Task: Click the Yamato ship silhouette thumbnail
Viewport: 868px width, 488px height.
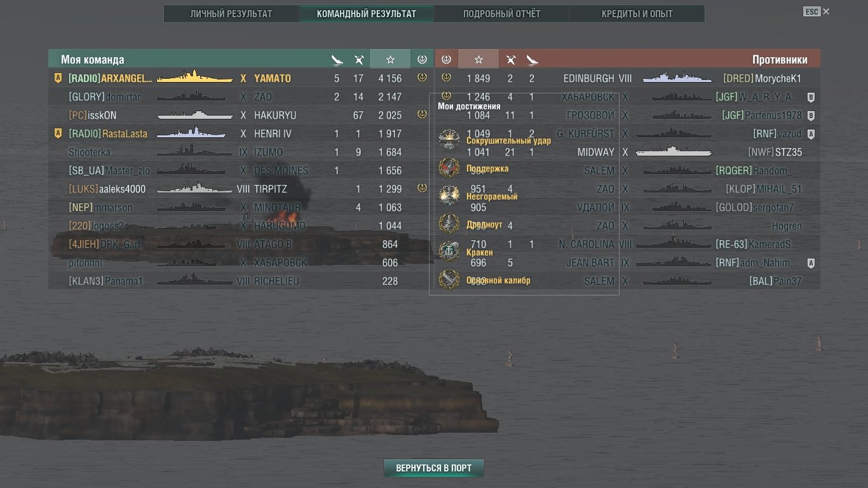Action: point(194,77)
